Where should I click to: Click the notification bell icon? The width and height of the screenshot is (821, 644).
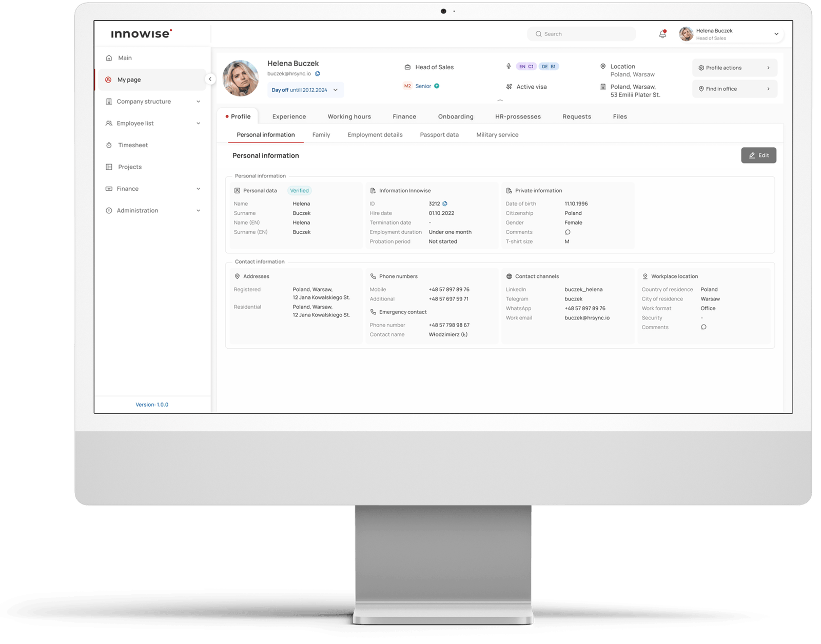pyautogui.click(x=662, y=33)
